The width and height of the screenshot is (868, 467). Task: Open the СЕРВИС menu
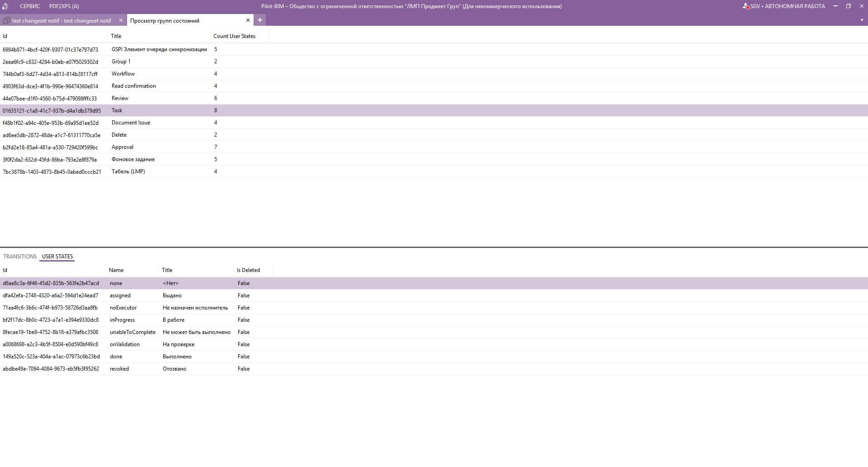30,6
